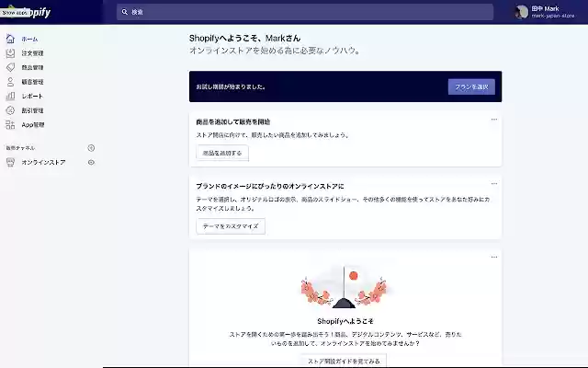Add a sales channel with plus icon
Screen dimensions: 588x368
pos(91,148)
